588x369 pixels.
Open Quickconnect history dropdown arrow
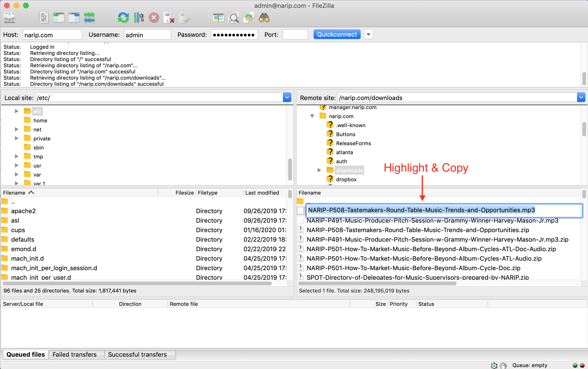pos(368,34)
